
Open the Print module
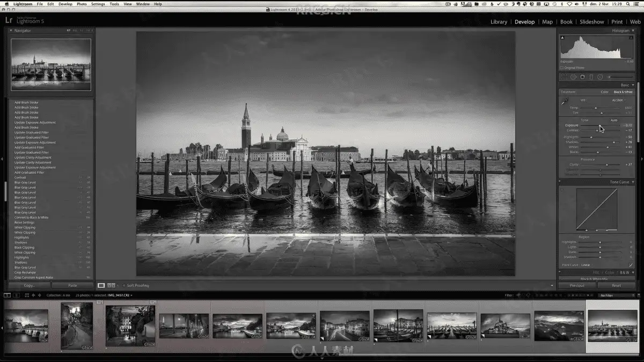(617, 22)
